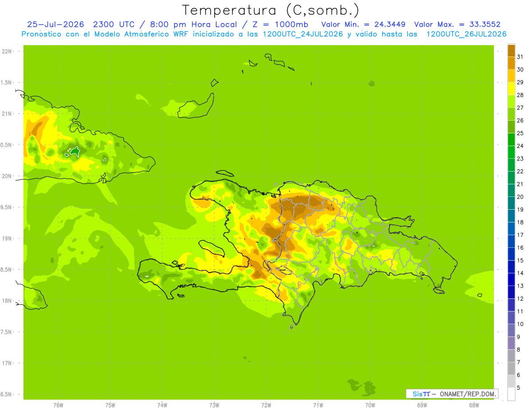
Task: Click the '1200UTC_26JUL2026' valid-until time
Action: click(x=466, y=34)
